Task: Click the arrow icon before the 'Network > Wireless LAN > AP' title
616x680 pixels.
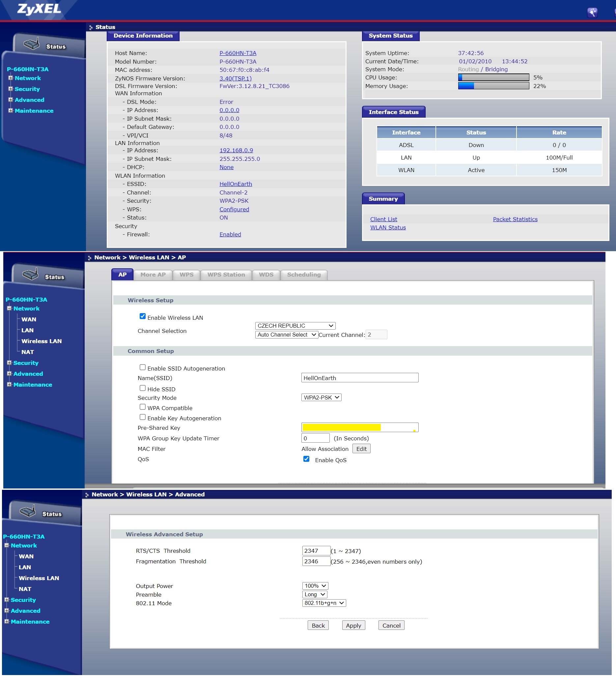Action: point(89,258)
